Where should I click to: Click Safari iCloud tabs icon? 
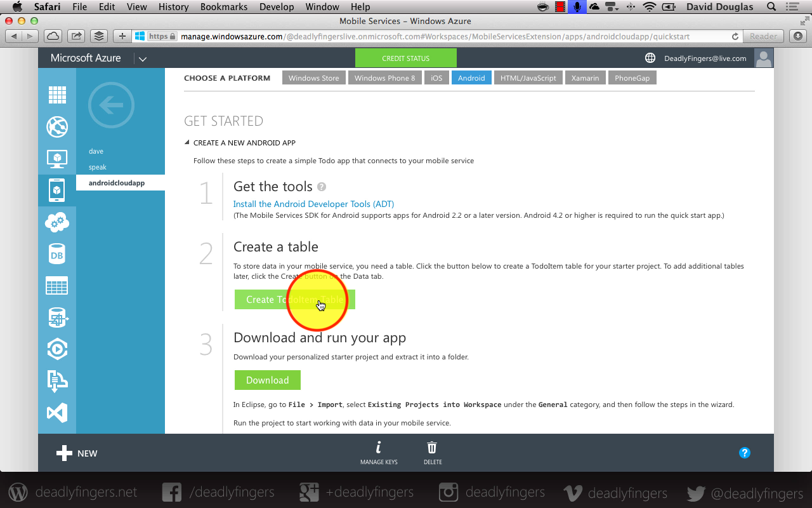[53, 36]
